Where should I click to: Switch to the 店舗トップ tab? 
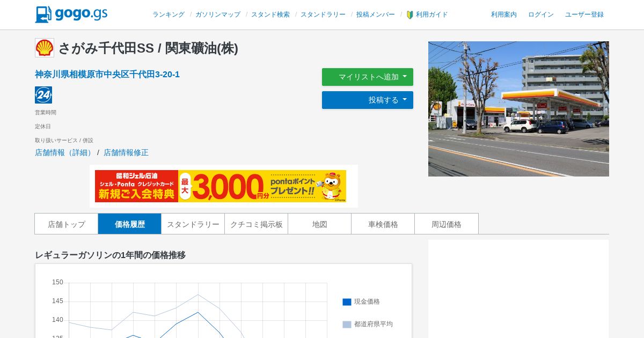click(x=67, y=224)
